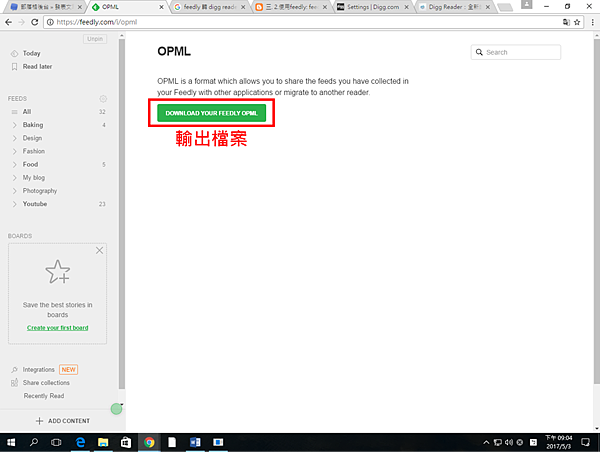The height and width of the screenshot is (458, 600).
Task: Select the Baking feed label
Action: pyautogui.click(x=33, y=125)
